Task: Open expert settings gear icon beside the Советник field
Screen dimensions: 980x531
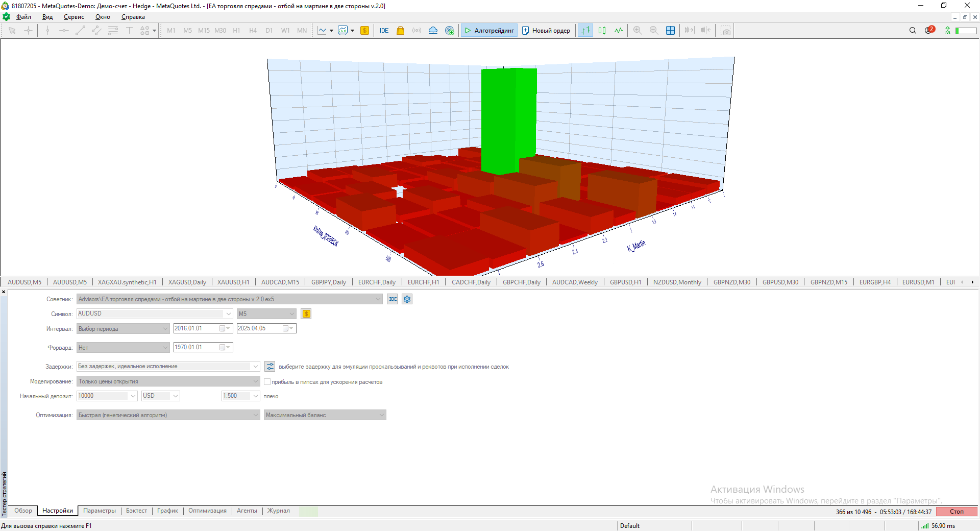Action: click(x=407, y=299)
